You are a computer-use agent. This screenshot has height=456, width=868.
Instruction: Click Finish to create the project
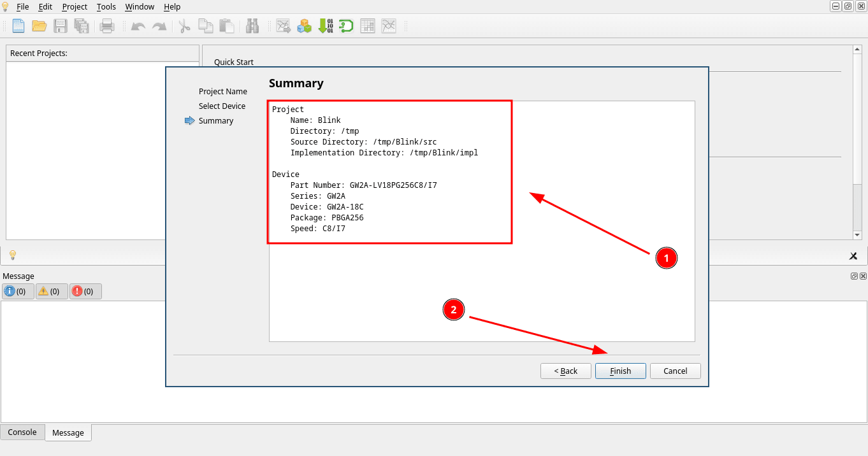[x=621, y=371]
